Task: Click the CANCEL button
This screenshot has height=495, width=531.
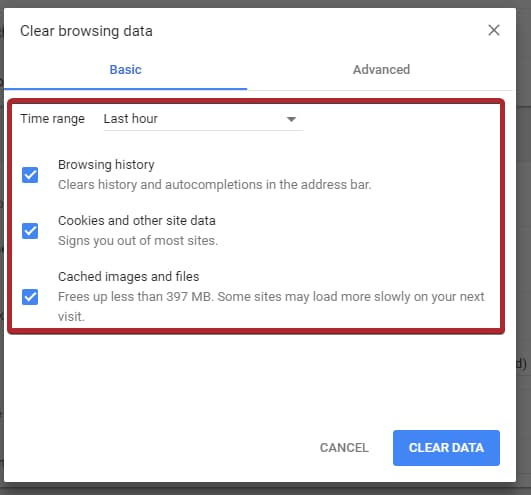Action: coord(344,448)
